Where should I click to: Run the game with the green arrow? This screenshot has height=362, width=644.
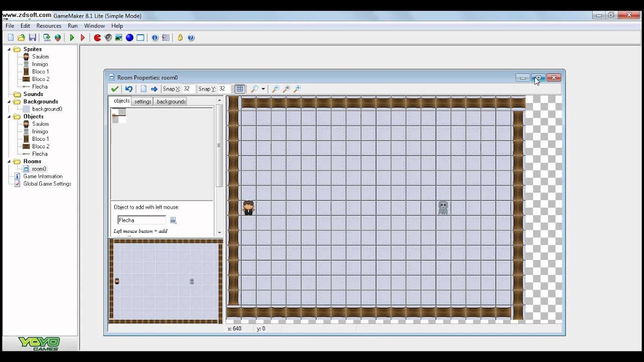tap(72, 38)
